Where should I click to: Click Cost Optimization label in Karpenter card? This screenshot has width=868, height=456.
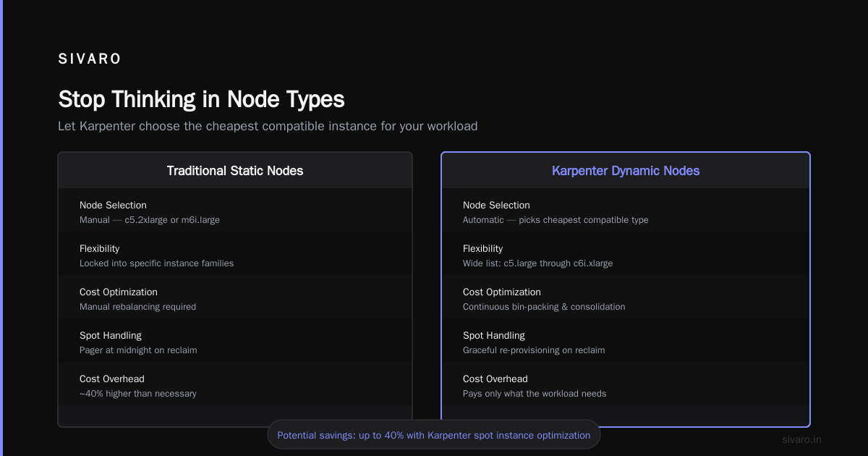coord(501,292)
